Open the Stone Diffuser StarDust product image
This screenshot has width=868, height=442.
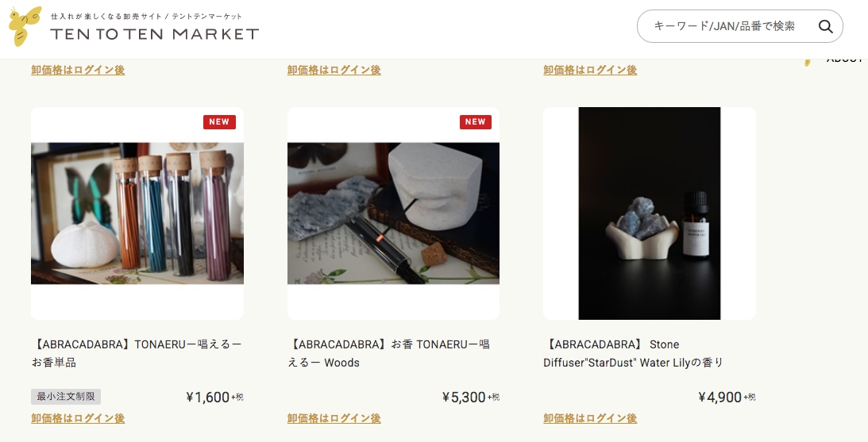coord(650,213)
